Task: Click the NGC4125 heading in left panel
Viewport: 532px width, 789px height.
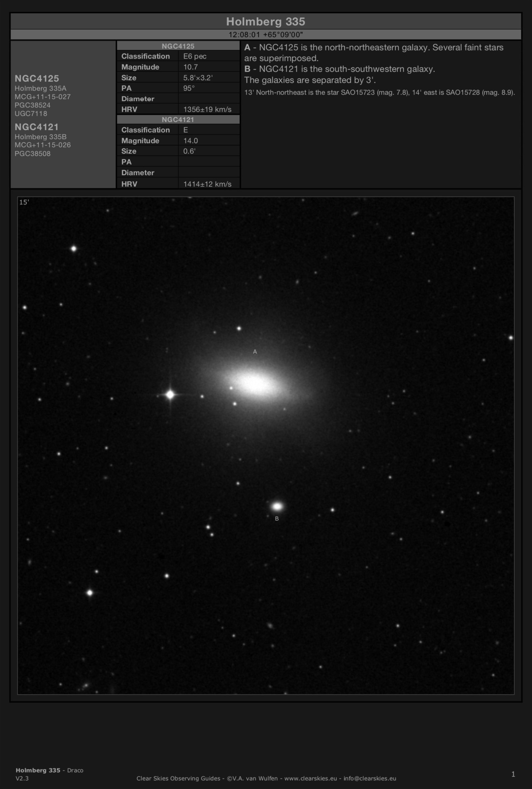Action: [37, 78]
